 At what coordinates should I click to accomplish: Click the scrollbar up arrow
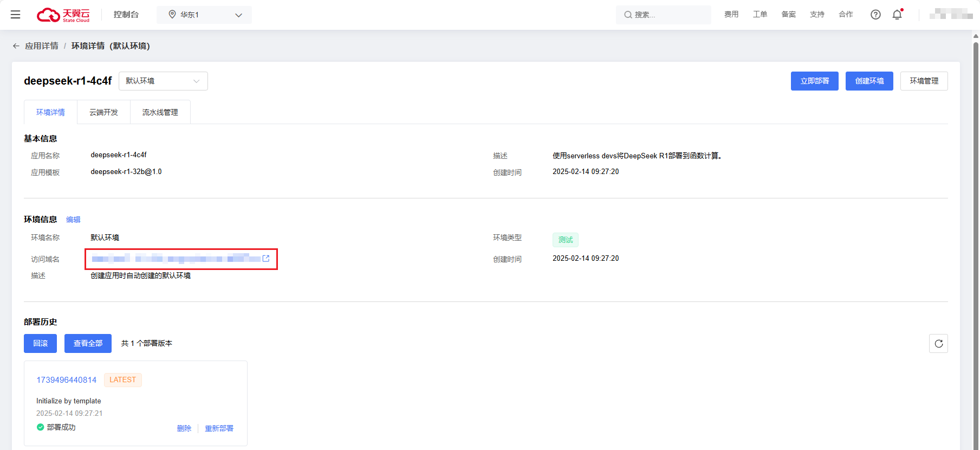976,36
